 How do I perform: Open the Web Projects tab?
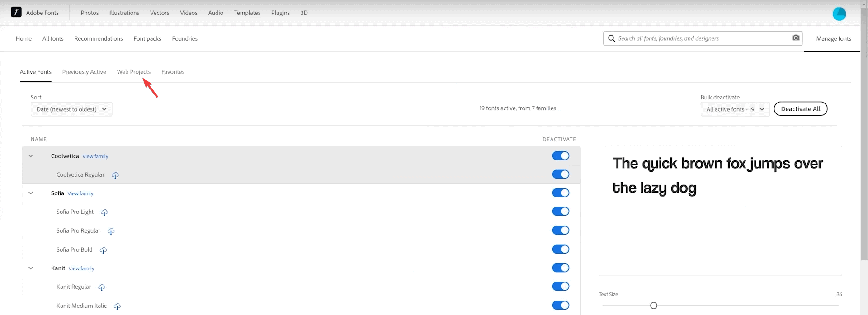(134, 72)
